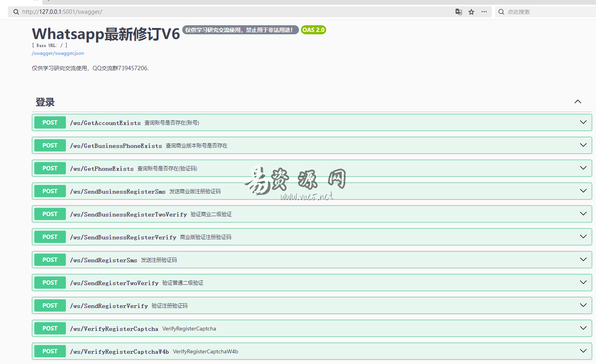Image resolution: width=596 pixels, height=364 pixels.
Task: Click the 发送注册验证码 description
Action: tap(159, 260)
